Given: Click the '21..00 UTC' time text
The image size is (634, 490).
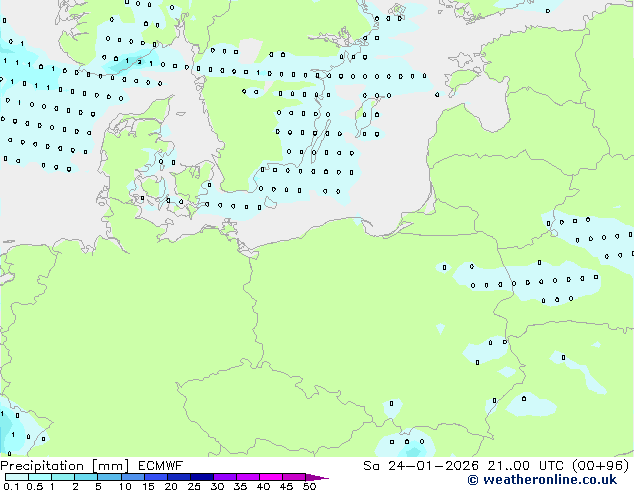Looking at the screenshot, I should tap(526, 466).
